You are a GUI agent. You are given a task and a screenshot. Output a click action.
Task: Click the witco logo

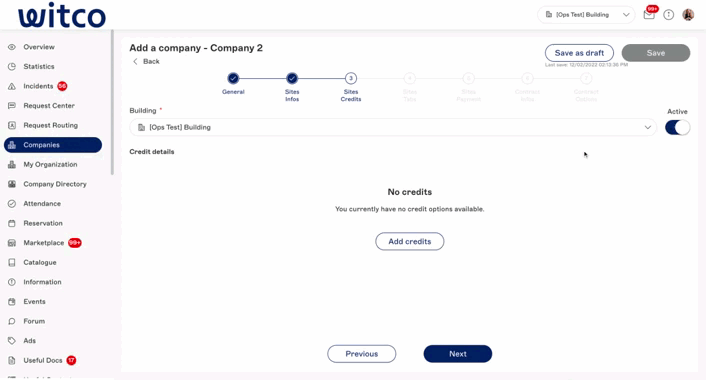click(62, 15)
